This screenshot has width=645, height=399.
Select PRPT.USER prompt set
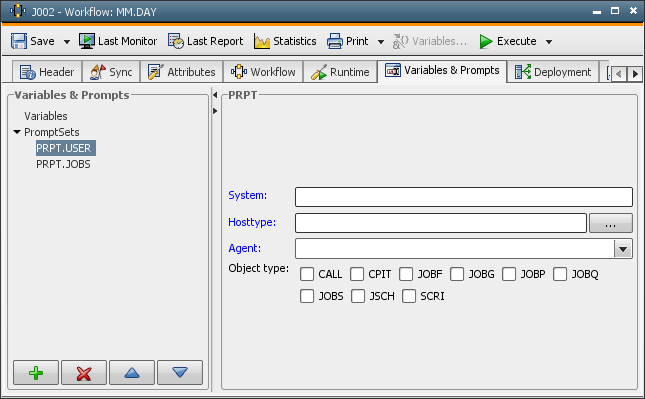click(66, 148)
